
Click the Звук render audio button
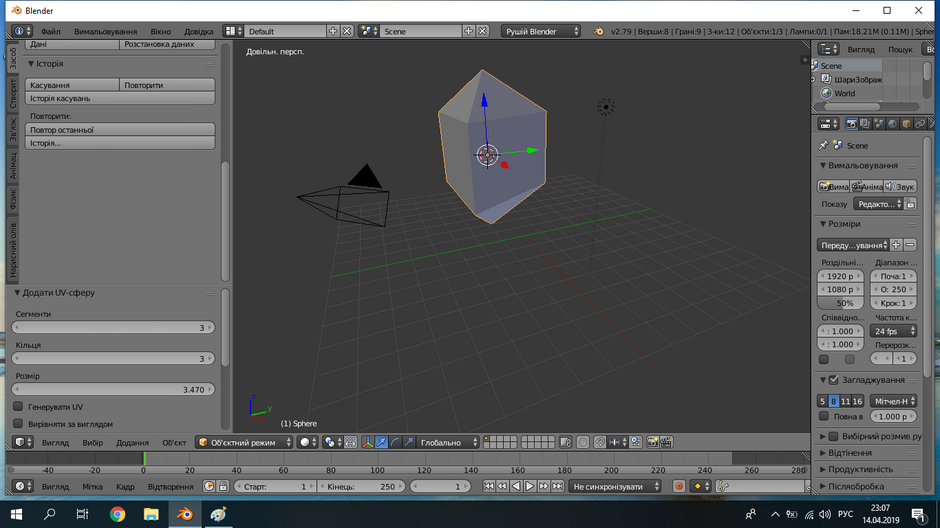coord(901,186)
